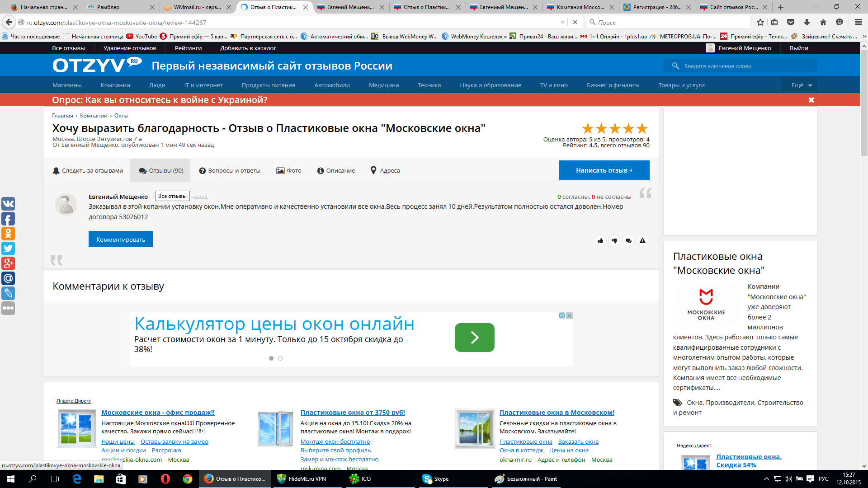Open Адреса tab

(385, 170)
